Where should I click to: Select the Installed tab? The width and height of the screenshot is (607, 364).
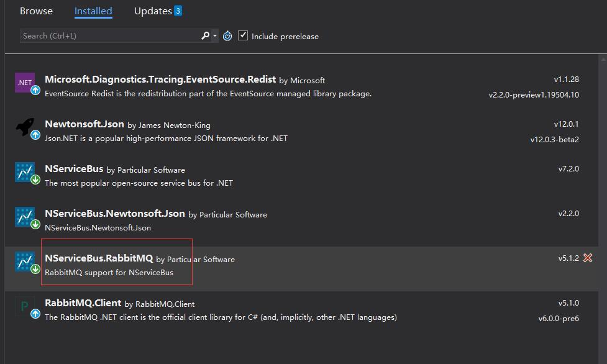click(x=93, y=11)
